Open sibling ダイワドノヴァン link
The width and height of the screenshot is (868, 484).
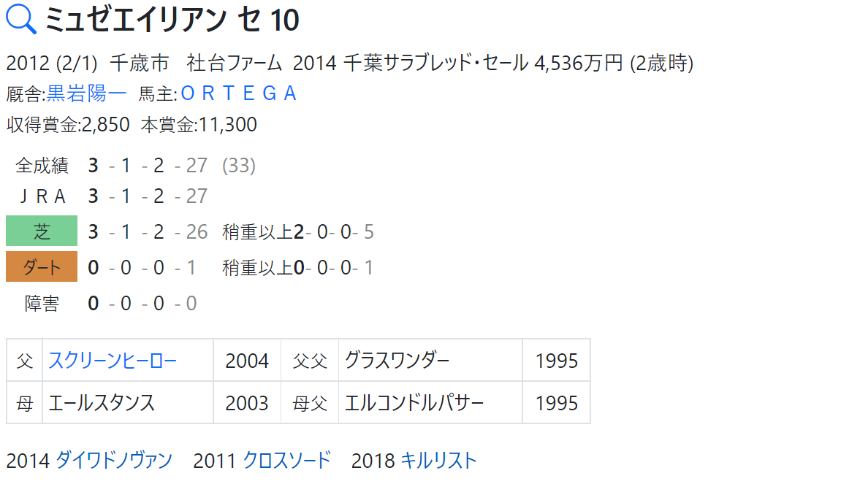(x=114, y=460)
